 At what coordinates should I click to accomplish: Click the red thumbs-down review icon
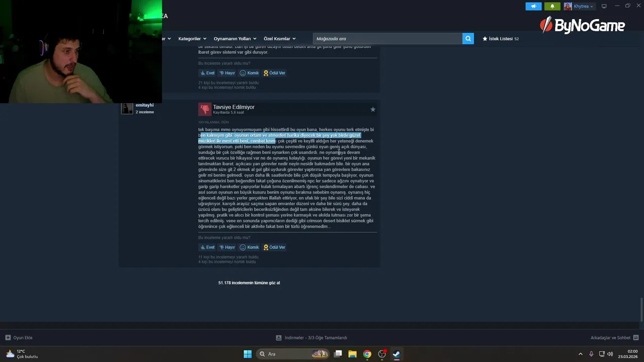[205, 109]
